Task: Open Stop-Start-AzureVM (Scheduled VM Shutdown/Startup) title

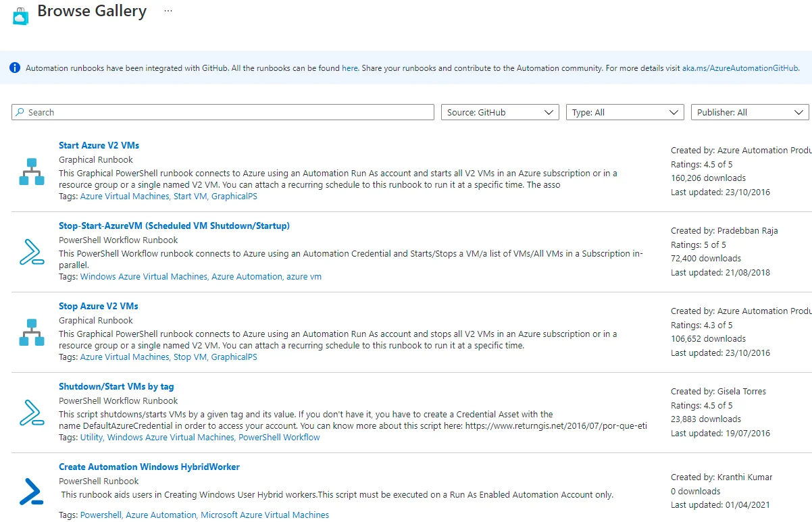Action: click(x=174, y=226)
